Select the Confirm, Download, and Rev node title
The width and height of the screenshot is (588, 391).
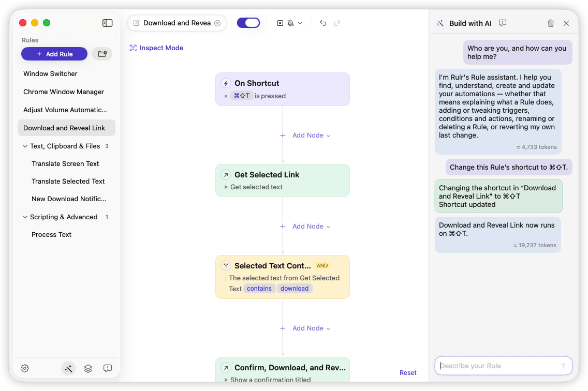[290, 368]
